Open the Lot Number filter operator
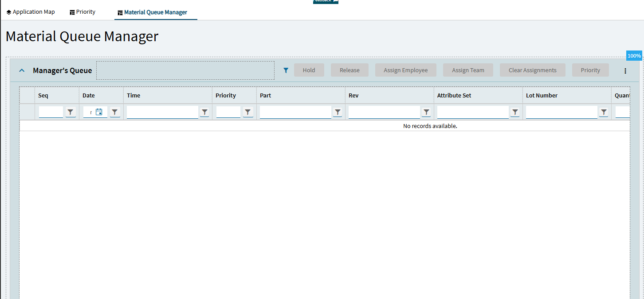The width and height of the screenshot is (644, 299). point(604,112)
